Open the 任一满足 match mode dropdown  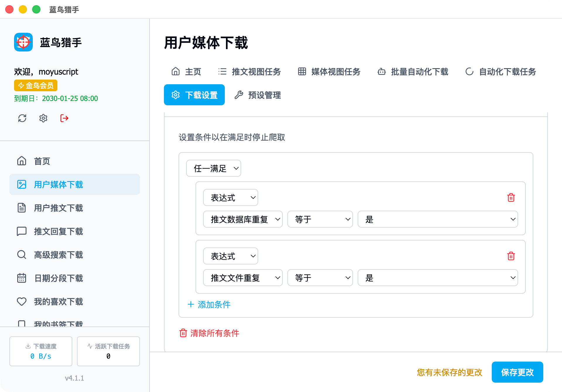point(213,169)
